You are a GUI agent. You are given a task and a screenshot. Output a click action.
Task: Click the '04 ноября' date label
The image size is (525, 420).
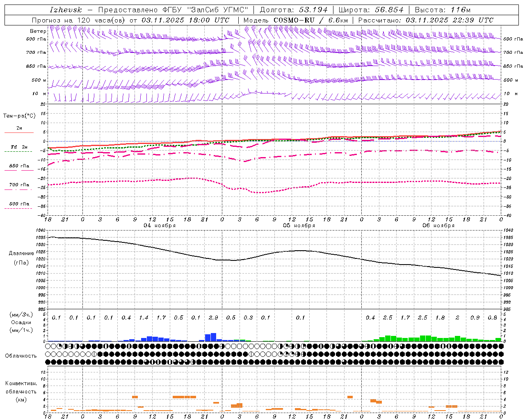coord(159,226)
